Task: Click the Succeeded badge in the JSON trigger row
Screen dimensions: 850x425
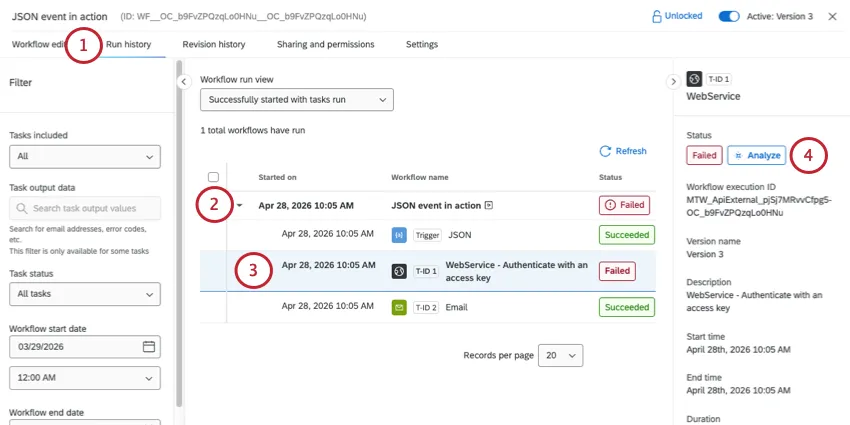Action: (627, 235)
